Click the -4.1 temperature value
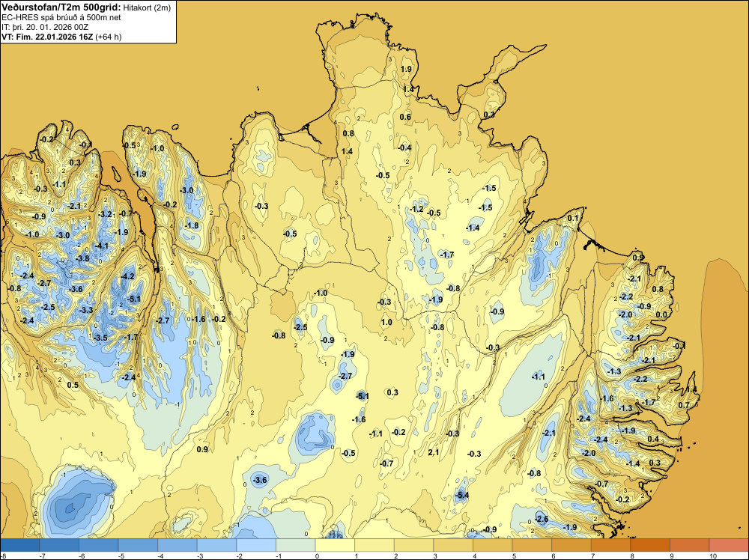Viewport: 749px width, 560px height. click(x=101, y=246)
